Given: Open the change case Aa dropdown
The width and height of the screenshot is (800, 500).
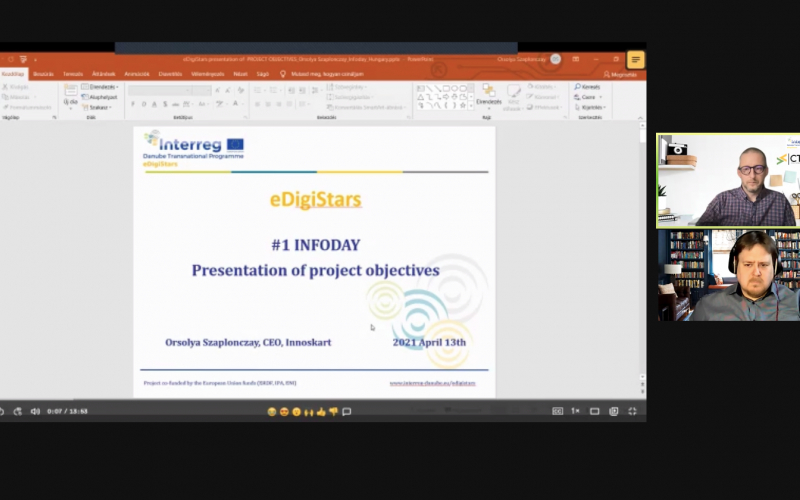Looking at the screenshot, I should coord(203,104).
